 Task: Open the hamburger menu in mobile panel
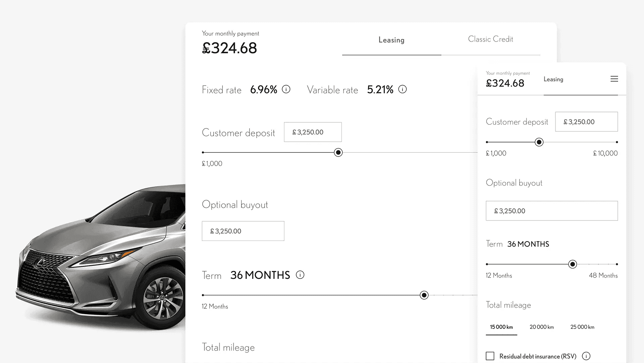[614, 79]
